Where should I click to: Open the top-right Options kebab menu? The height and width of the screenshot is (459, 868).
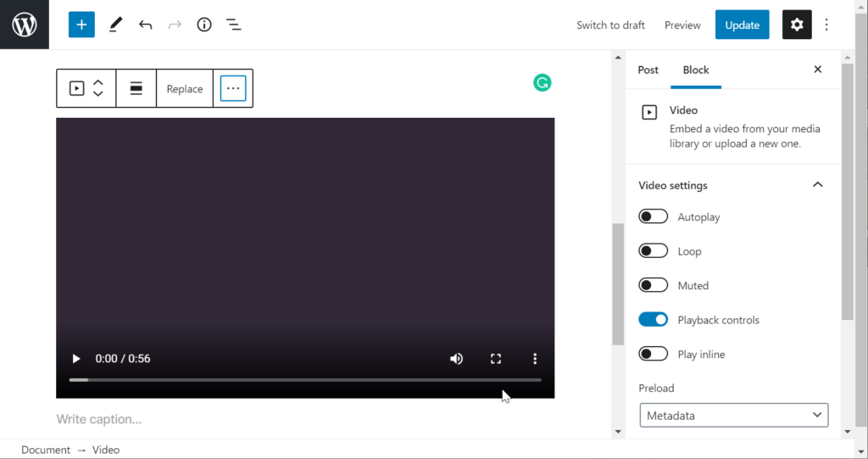(826, 25)
